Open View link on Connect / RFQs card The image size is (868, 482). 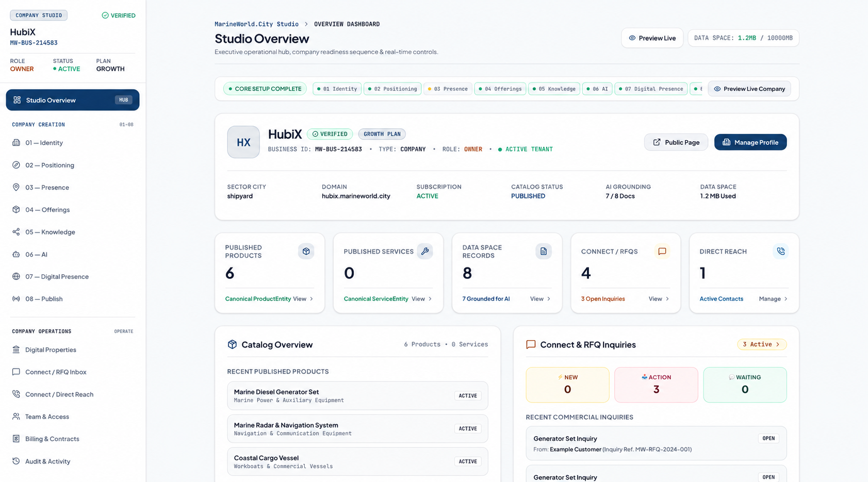(x=659, y=299)
